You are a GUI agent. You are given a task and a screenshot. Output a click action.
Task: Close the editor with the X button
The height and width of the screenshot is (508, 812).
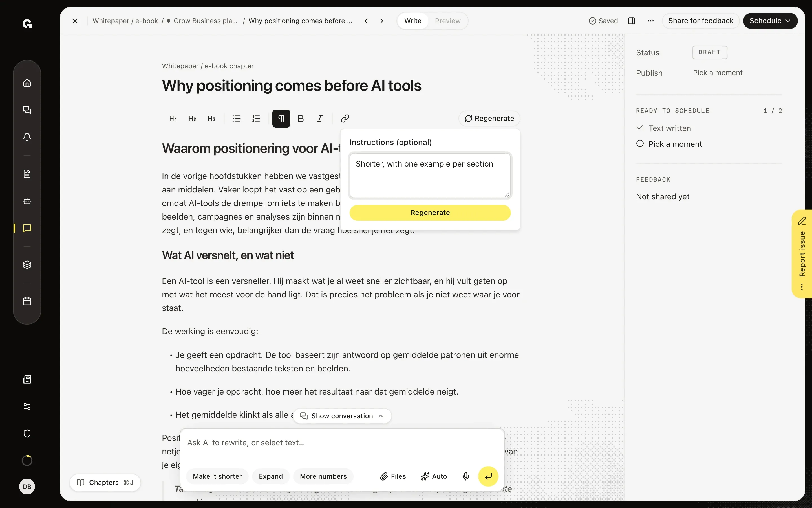coord(75,21)
